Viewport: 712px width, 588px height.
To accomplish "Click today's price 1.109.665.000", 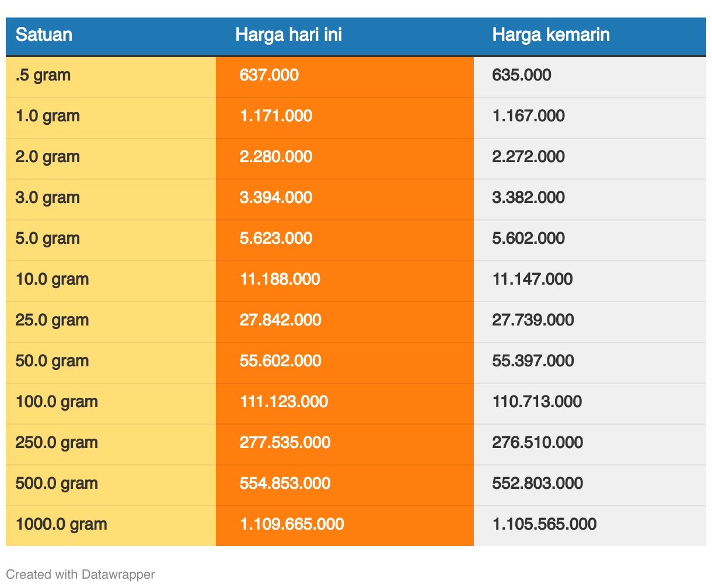I will 292,524.
